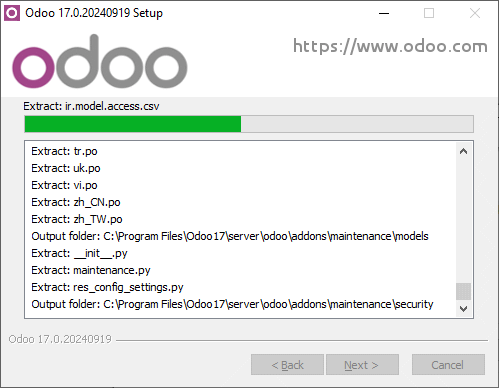
Task: Click the large Odoo logo banner
Action: (x=100, y=62)
